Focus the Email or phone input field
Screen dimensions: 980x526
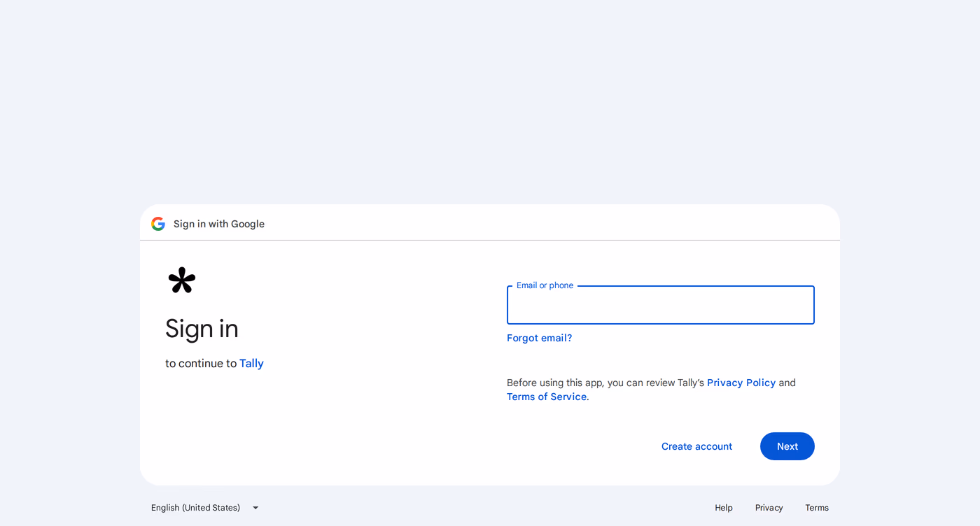point(661,305)
